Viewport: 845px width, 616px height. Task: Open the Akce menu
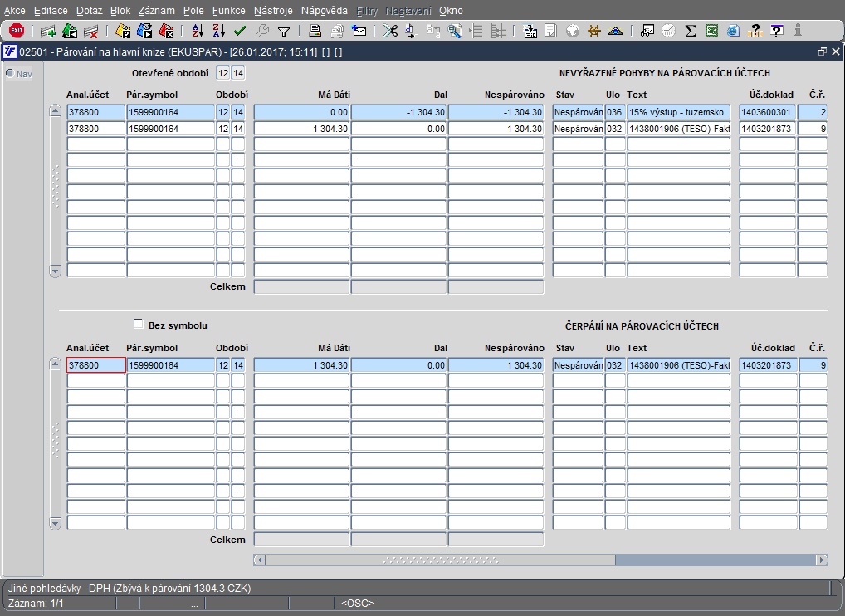pos(15,11)
